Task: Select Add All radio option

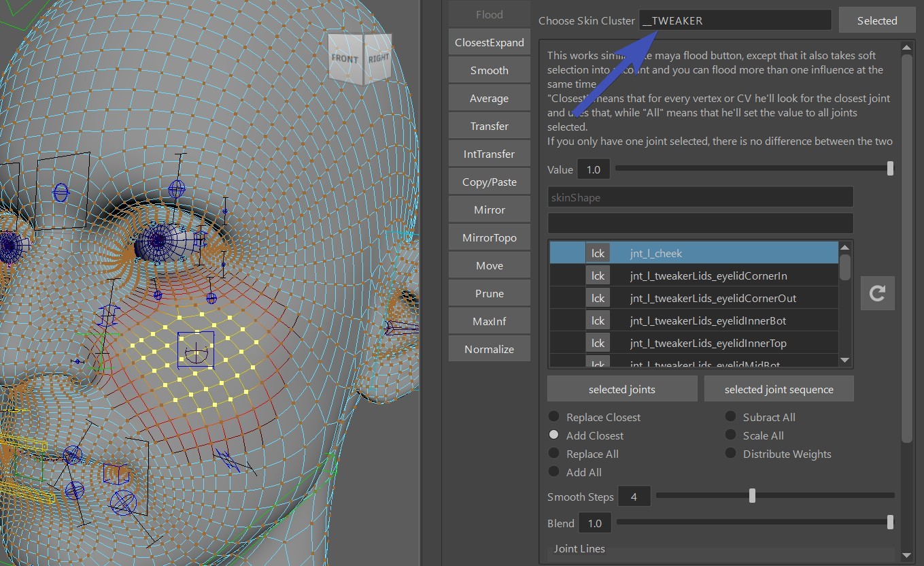Action: (554, 471)
